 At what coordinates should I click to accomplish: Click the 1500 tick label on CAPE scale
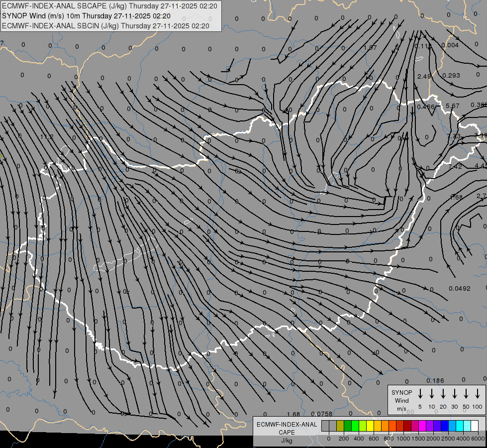tap(418, 439)
